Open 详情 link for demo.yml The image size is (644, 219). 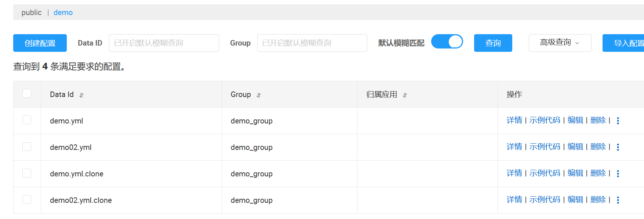coord(514,120)
